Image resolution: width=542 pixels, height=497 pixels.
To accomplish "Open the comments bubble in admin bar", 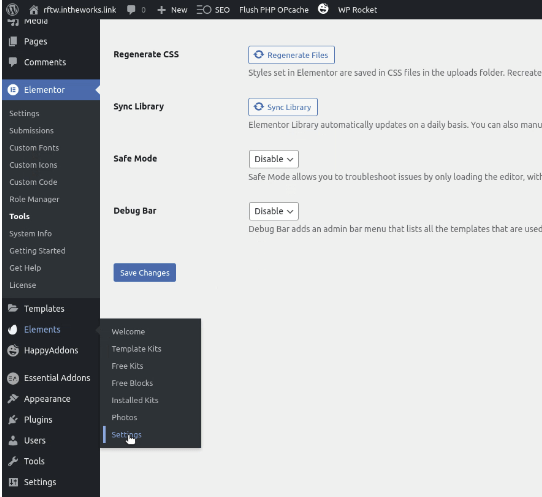I will (131, 10).
